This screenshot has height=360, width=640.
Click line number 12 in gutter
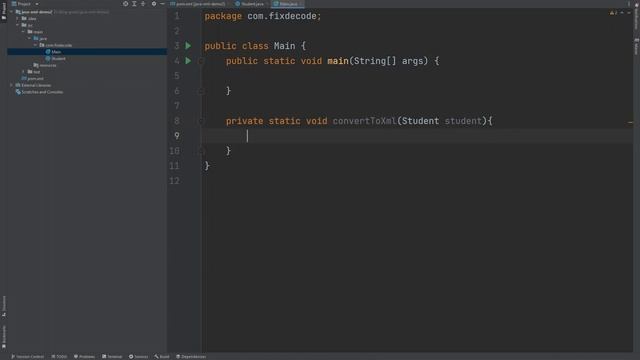click(x=174, y=181)
